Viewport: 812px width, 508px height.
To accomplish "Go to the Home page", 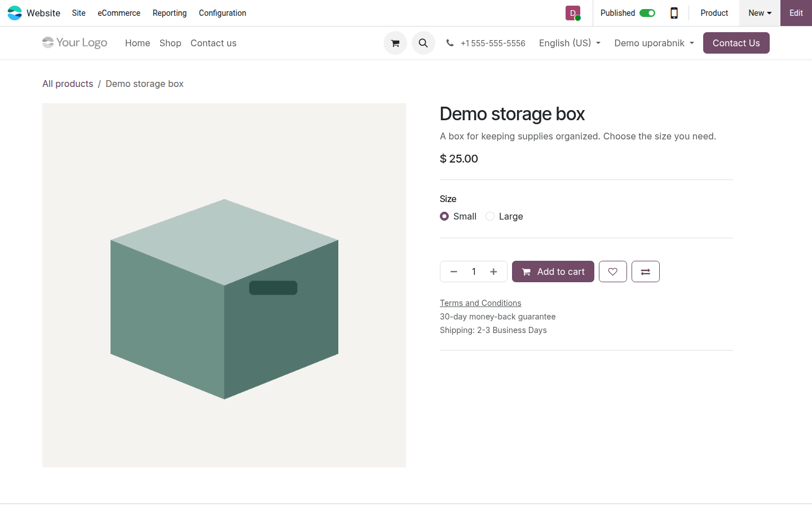I will (x=138, y=43).
